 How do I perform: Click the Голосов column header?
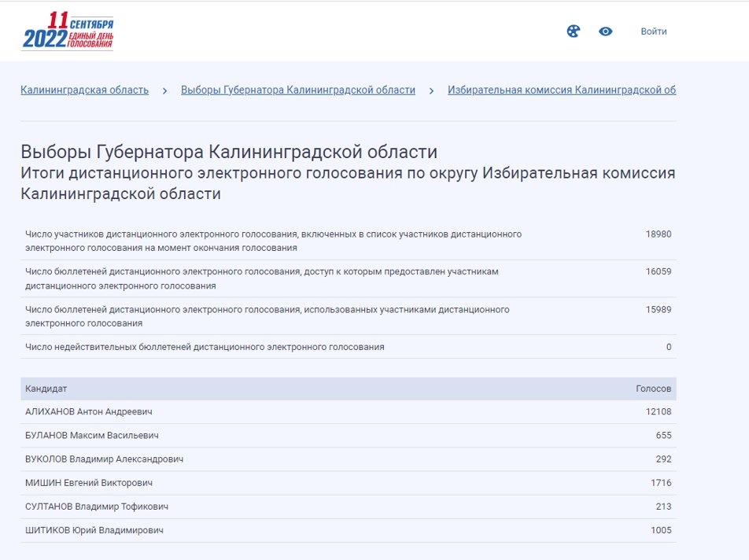pos(653,389)
